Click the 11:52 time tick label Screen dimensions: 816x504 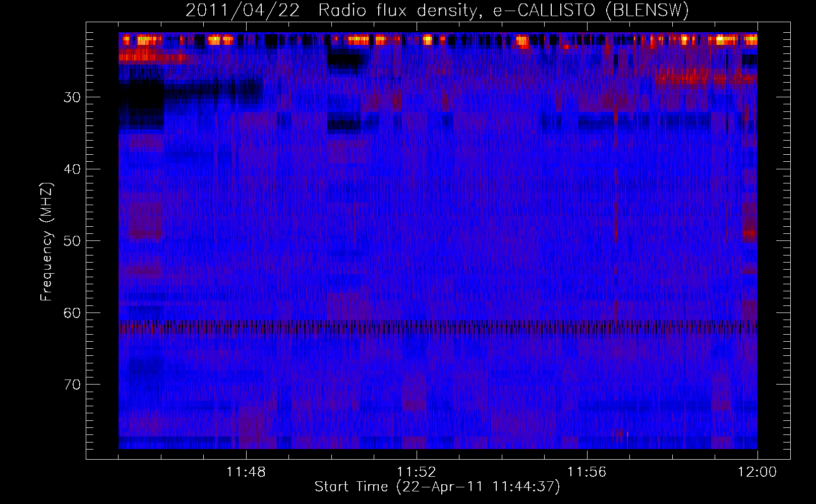tap(417, 472)
